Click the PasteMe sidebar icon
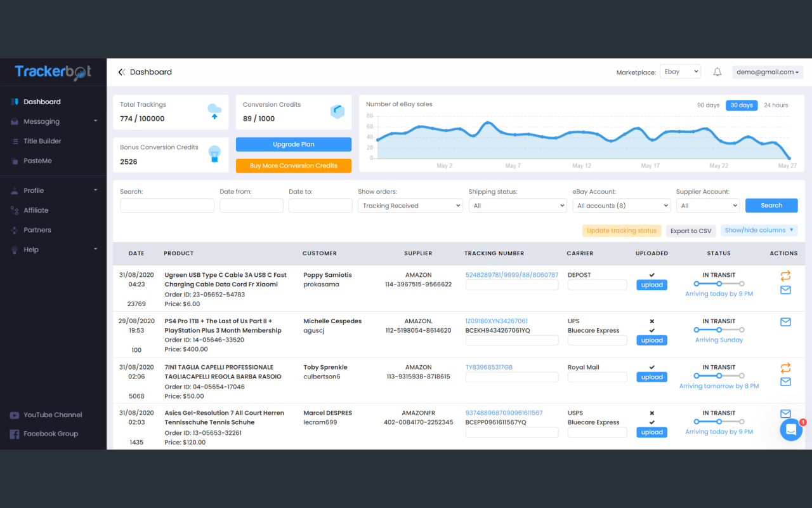The image size is (812, 508). [x=15, y=161]
